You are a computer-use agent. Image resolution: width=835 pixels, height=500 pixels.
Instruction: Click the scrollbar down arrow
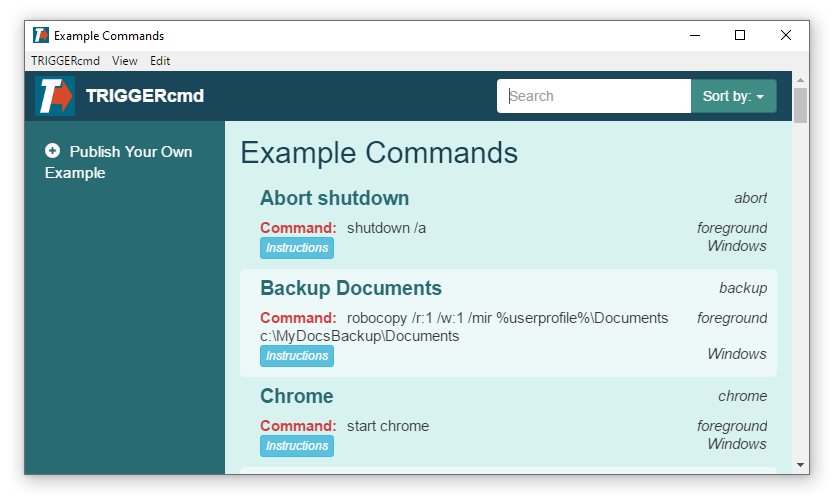[x=800, y=465]
